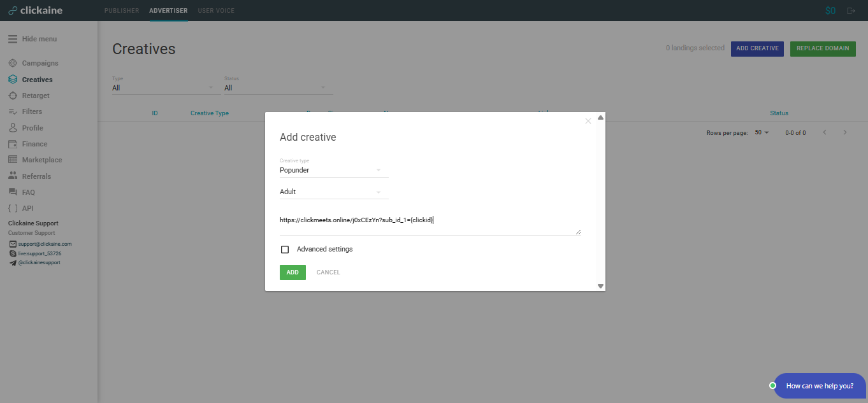Screen dimensions: 868x403
Task: Open the Rows per page dropdown
Action: pyautogui.click(x=762, y=132)
